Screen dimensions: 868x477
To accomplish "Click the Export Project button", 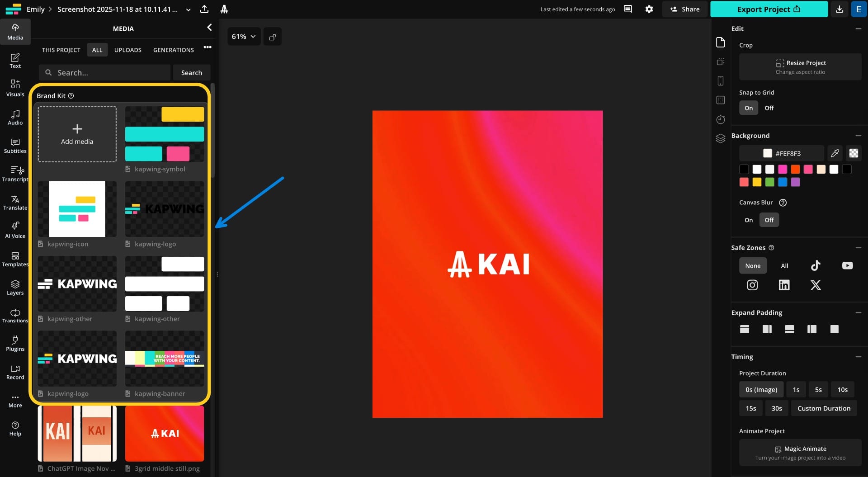I will tap(769, 9).
